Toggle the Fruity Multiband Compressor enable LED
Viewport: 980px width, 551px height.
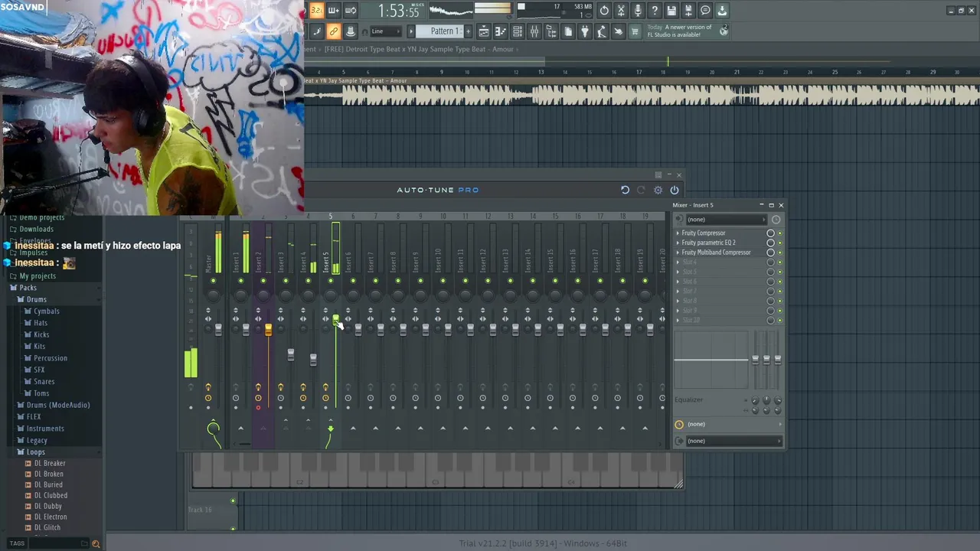tap(780, 253)
